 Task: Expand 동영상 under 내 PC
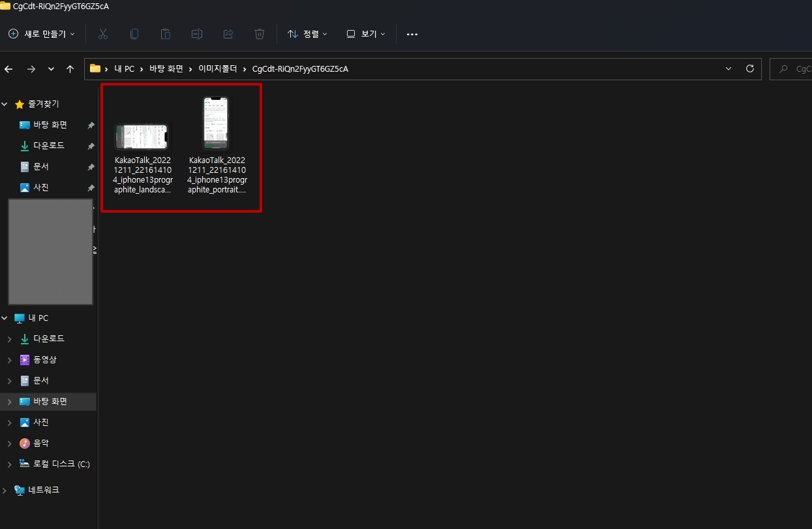9,360
